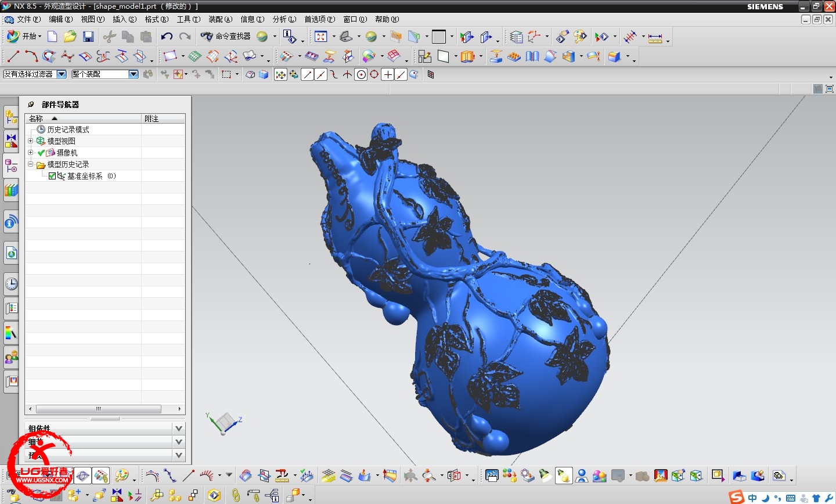Viewport: 836px width, 504px height.
Task: Open the 帮助 menu
Action: coord(387,19)
